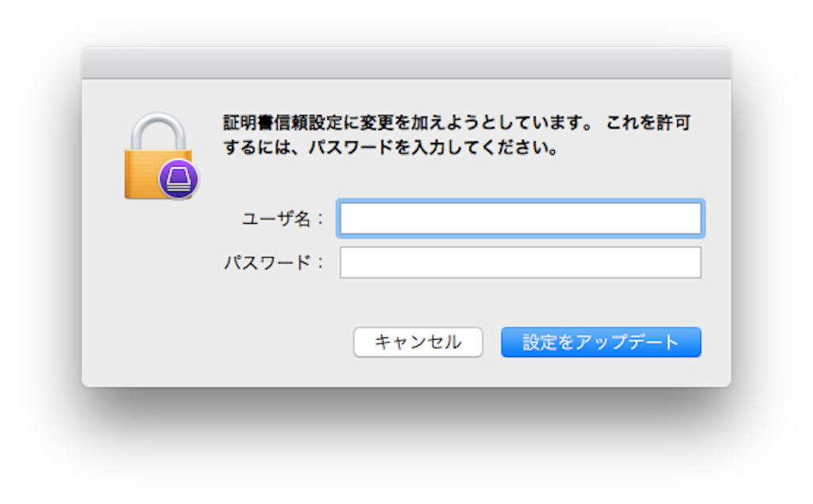Place cursor in the password box
The image size is (813, 504).
coord(521,263)
